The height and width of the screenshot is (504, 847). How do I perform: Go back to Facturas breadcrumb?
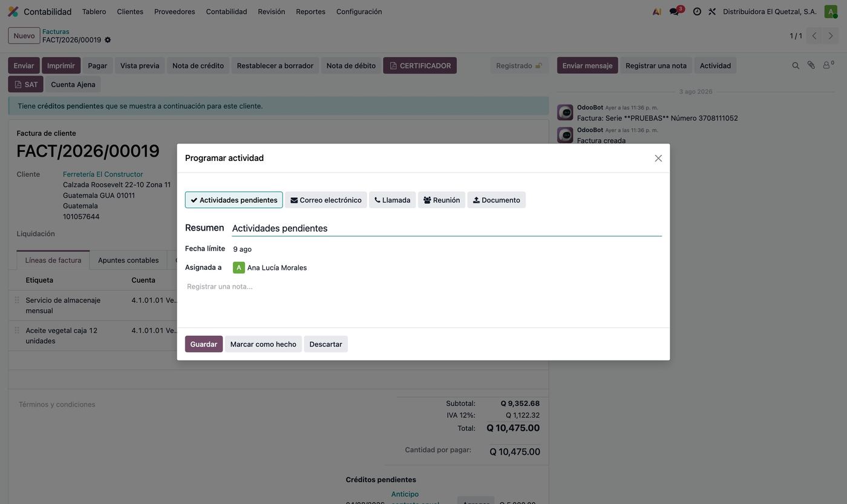click(x=56, y=31)
